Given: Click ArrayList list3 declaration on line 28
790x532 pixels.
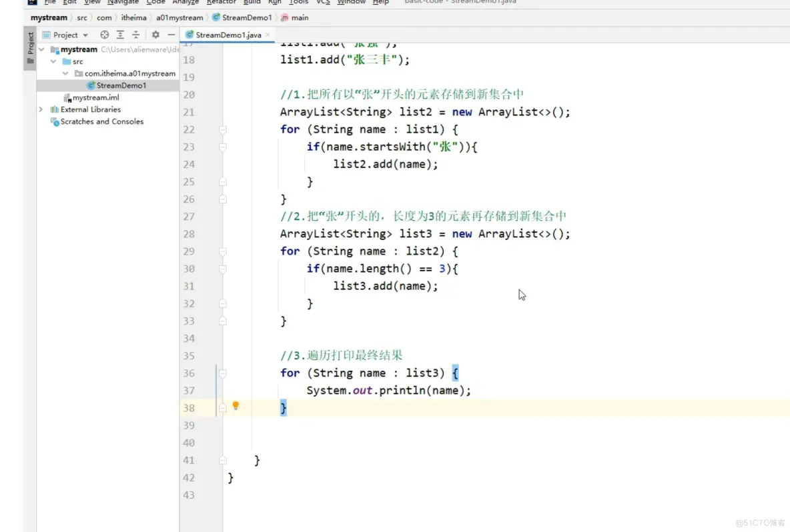Looking at the screenshot, I should coord(425,233).
